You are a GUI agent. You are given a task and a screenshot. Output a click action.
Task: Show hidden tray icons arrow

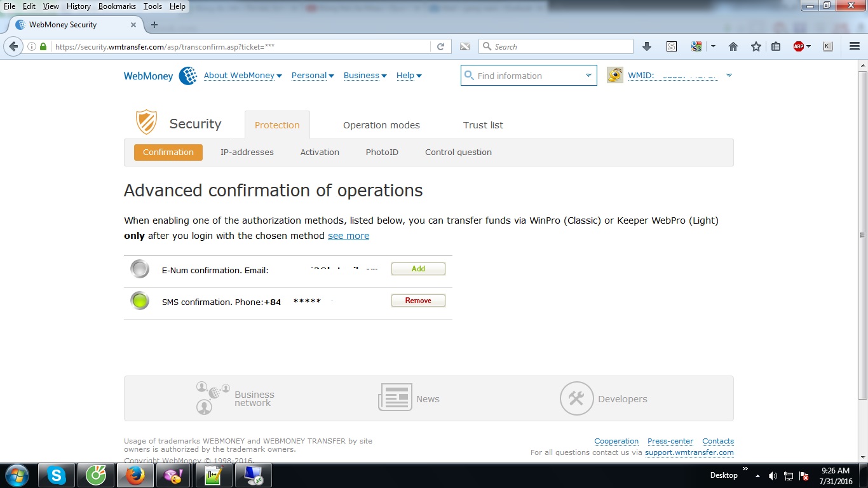click(757, 476)
